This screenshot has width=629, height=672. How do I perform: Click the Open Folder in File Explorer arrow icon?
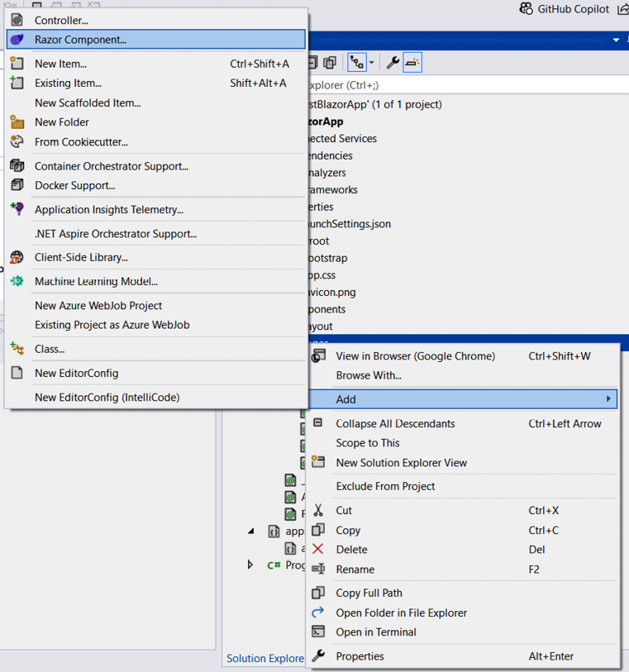(318, 612)
